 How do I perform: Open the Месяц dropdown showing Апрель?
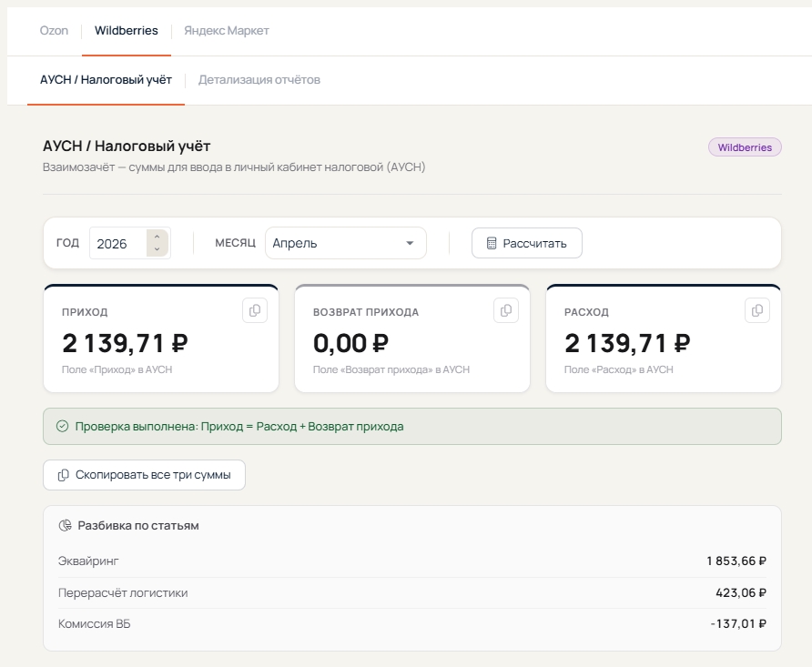point(345,243)
